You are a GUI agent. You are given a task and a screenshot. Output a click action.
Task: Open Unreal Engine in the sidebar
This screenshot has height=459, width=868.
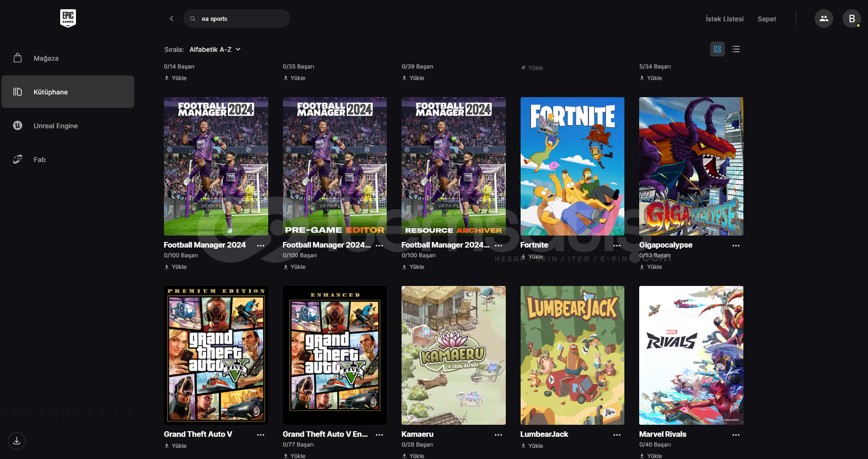(68, 126)
